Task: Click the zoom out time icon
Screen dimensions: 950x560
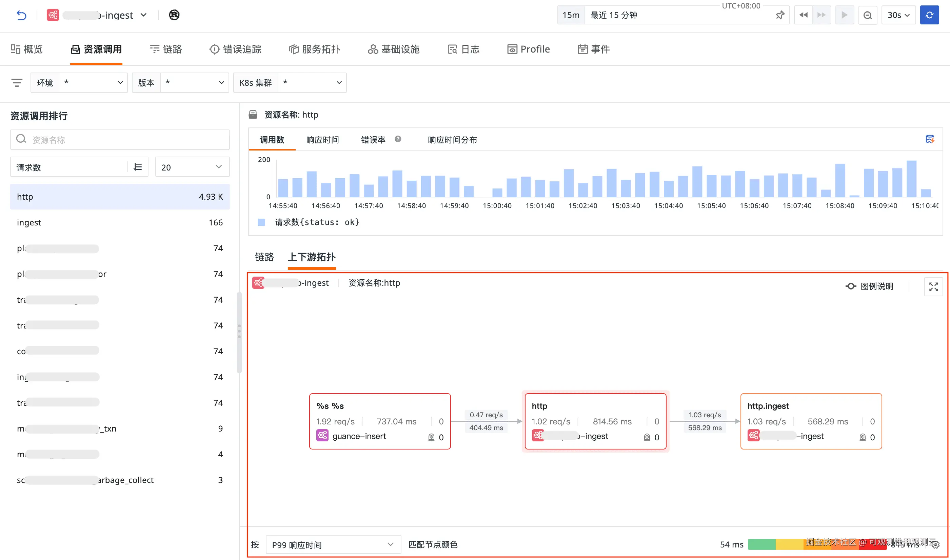Action: [x=867, y=15]
